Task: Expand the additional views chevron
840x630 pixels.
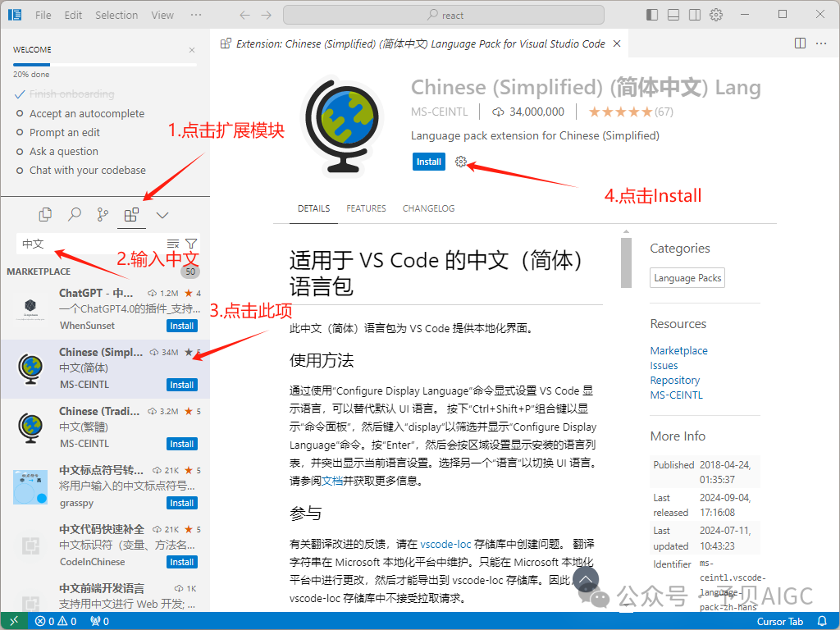Action: click(162, 216)
